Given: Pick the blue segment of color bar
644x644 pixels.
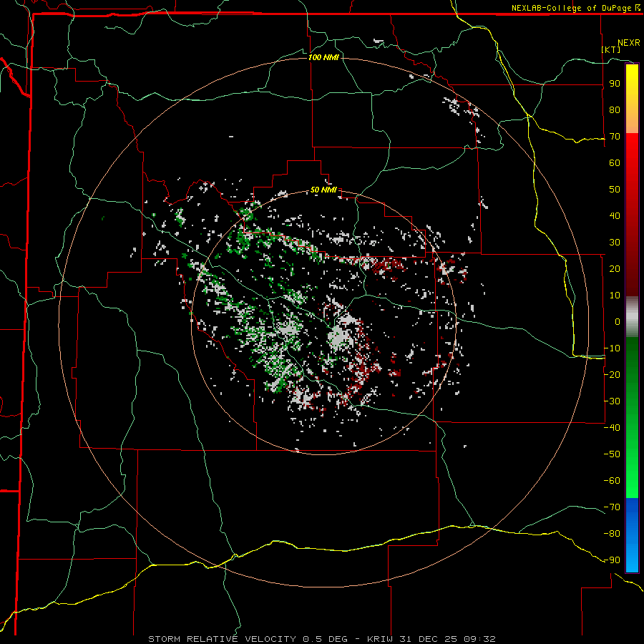Looking at the screenshot, I should (x=632, y=535).
